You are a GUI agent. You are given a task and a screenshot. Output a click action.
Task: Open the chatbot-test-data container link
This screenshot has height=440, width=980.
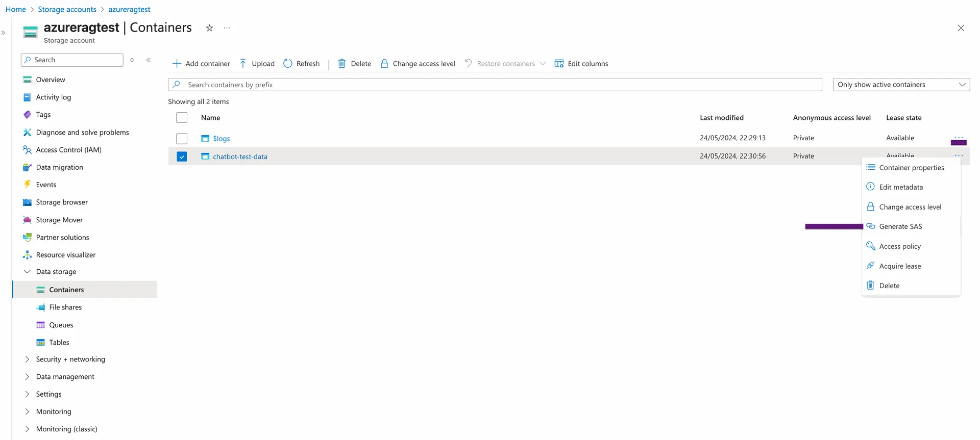pos(240,157)
